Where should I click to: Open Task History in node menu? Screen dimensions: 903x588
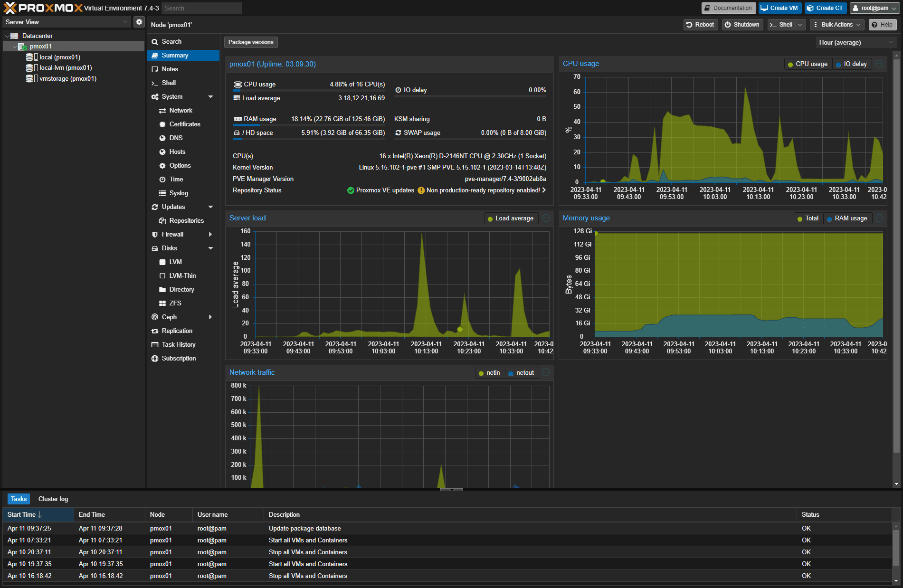(178, 345)
